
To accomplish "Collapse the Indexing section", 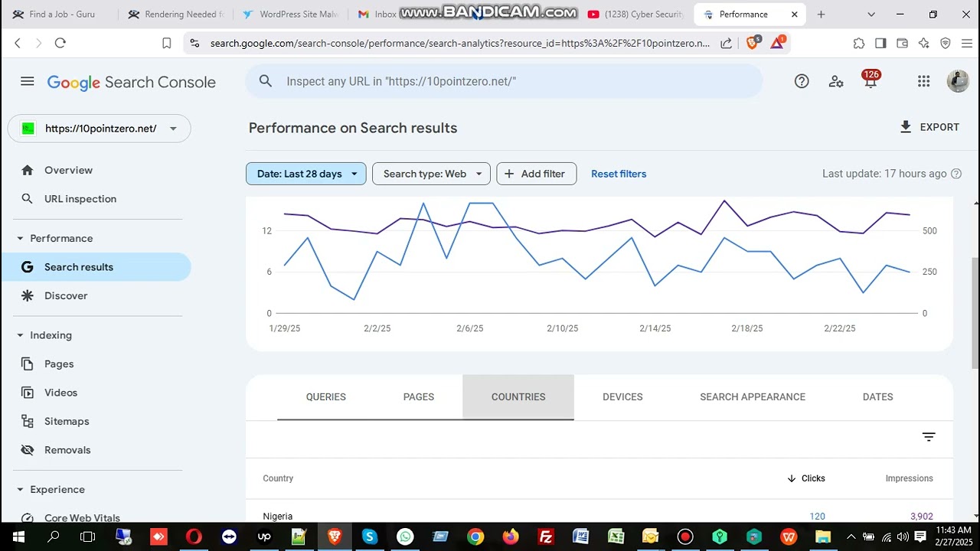I will [x=20, y=335].
